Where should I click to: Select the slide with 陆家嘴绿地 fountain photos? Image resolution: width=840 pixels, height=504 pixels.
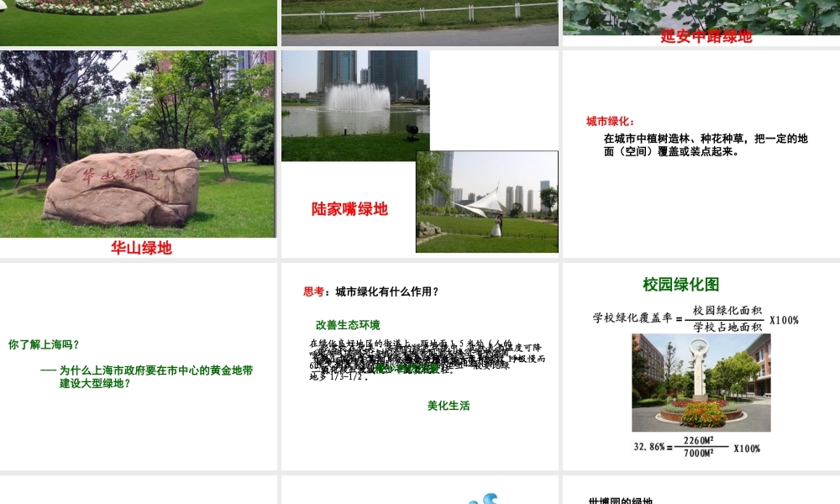419,154
